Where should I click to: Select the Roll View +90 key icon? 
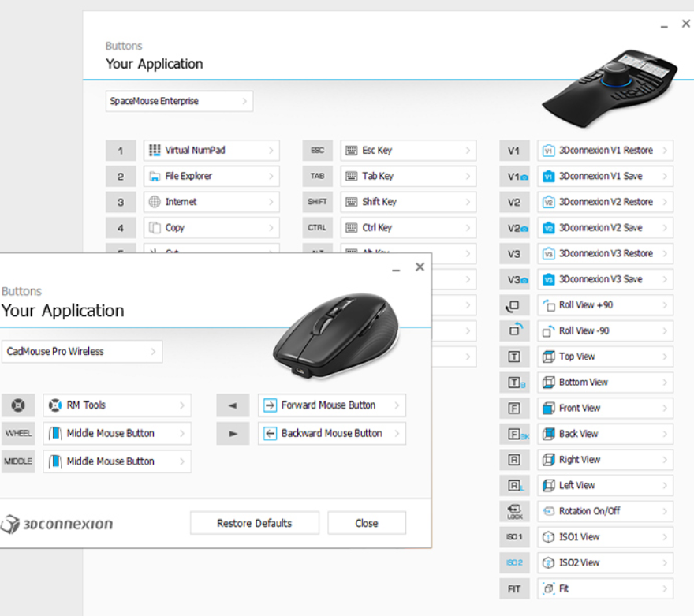click(x=515, y=305)
